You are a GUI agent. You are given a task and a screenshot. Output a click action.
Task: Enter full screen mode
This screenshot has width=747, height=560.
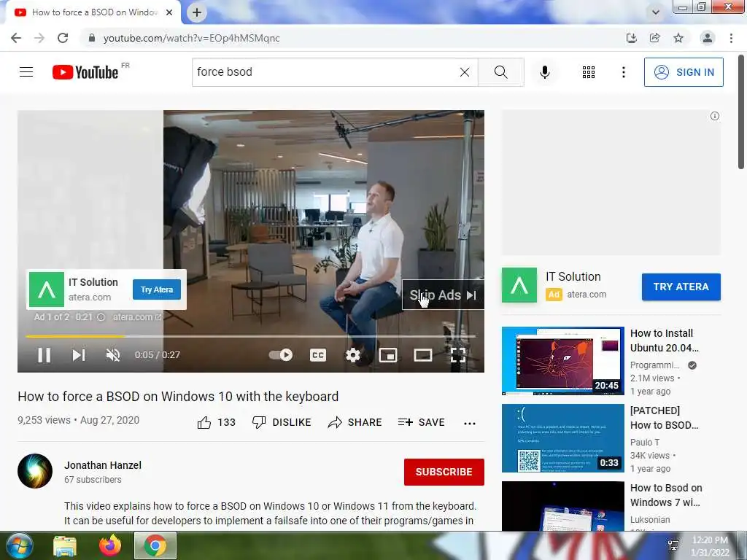pos(458,355)
